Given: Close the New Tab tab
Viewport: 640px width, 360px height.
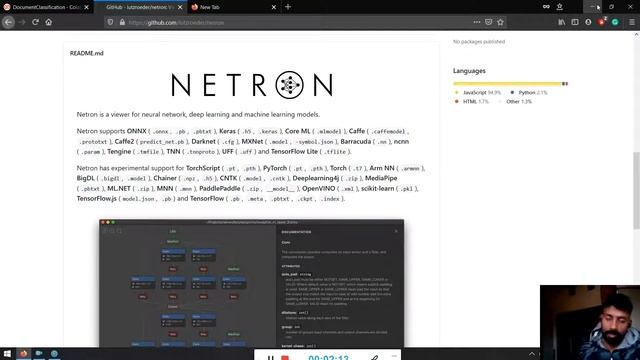Looking at the screenshot, I should (x=274, y=7).
